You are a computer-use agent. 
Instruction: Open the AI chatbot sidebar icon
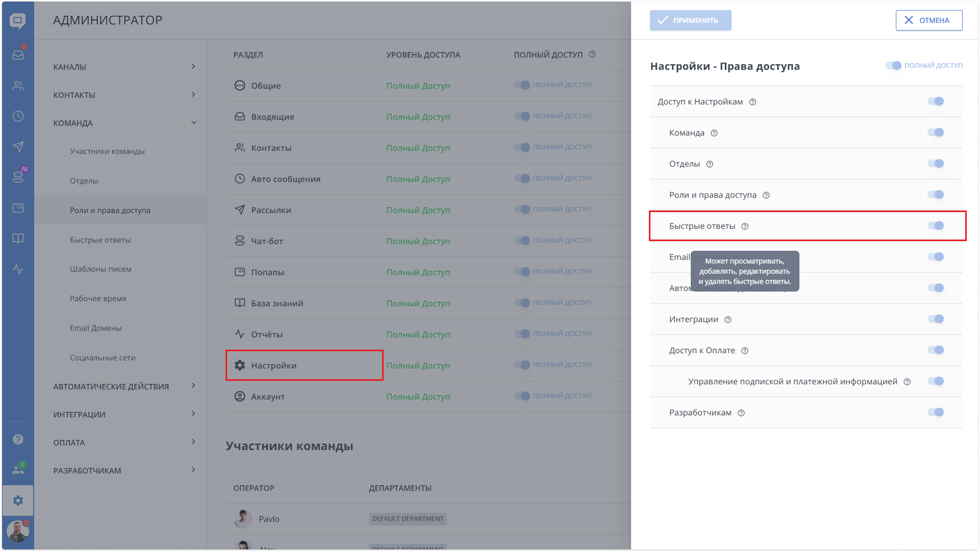[18, 177]
